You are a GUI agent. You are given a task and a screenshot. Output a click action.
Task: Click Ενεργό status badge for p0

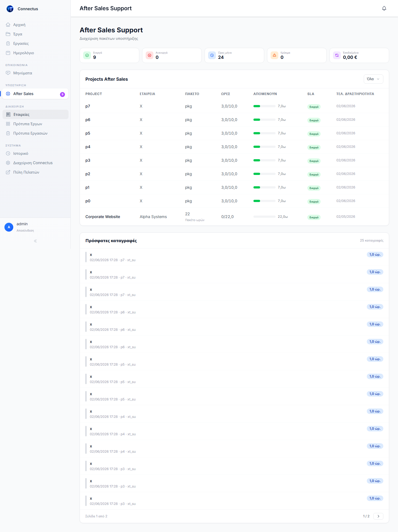(x=314, y=202)
